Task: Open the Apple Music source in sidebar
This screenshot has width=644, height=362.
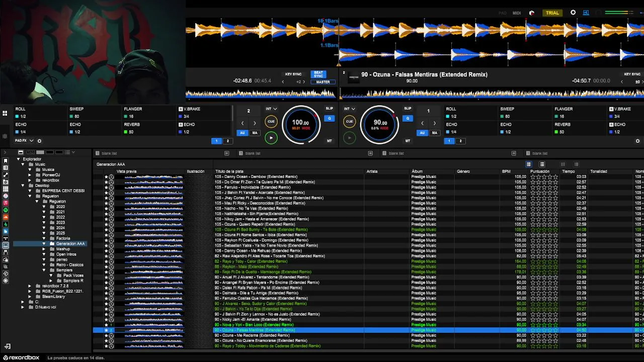Action: (6, 203)
